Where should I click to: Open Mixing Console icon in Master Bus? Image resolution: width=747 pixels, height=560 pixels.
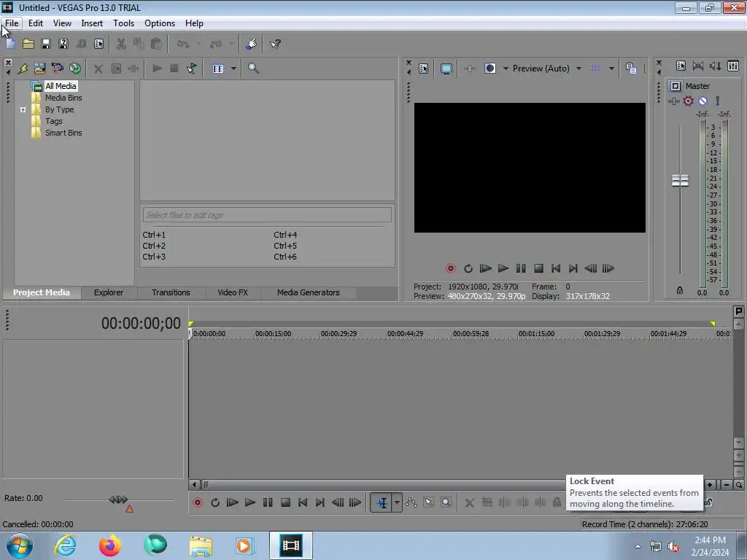click(733, 66)
